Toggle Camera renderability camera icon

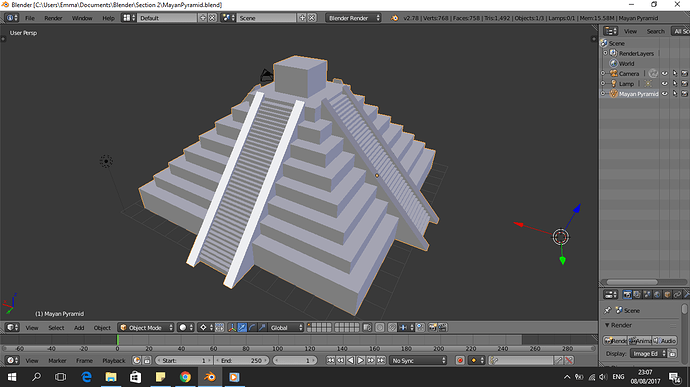click(684, 74)
